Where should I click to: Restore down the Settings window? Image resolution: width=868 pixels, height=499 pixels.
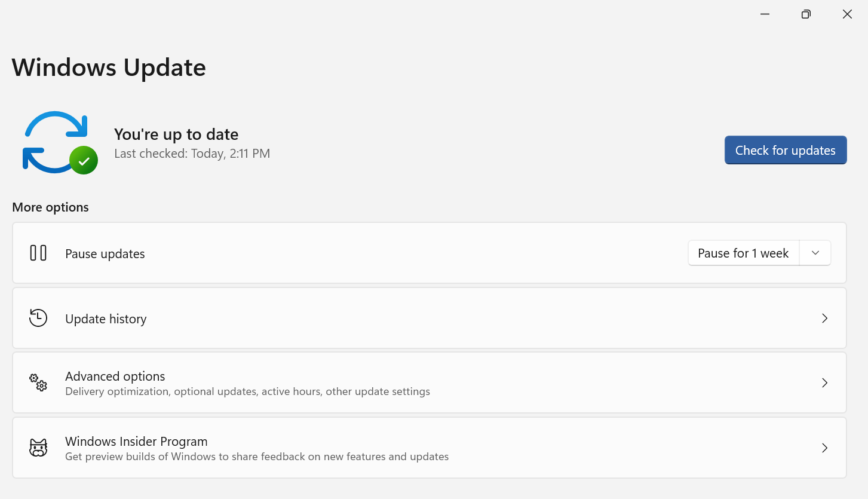(806, 14)
